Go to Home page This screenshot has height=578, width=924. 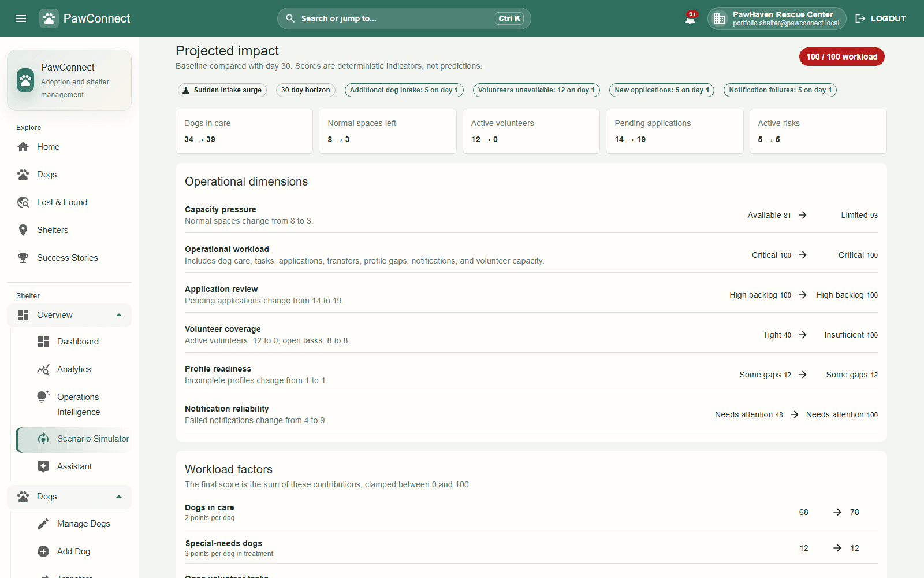click(x=69, y=147)
